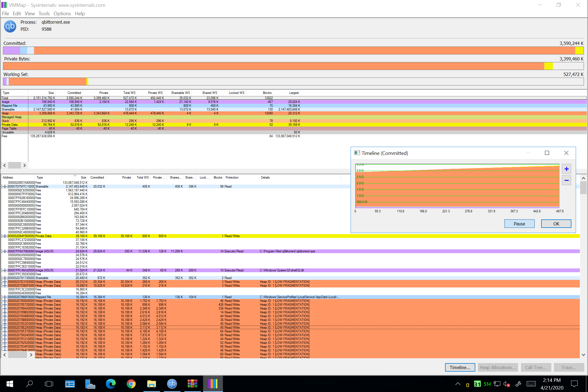
Task: Click Call Tree... button
Action: tap(536, 367)
